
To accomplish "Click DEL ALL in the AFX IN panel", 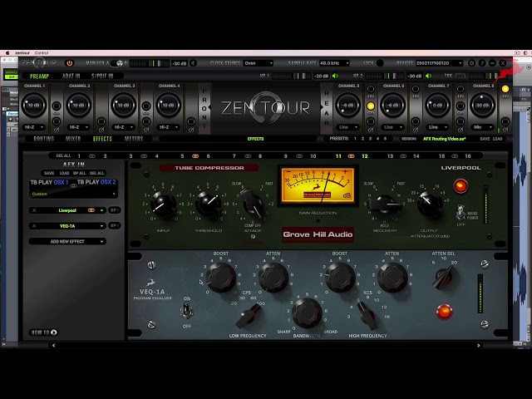I will pyautogui.click(x=97, y=173).
